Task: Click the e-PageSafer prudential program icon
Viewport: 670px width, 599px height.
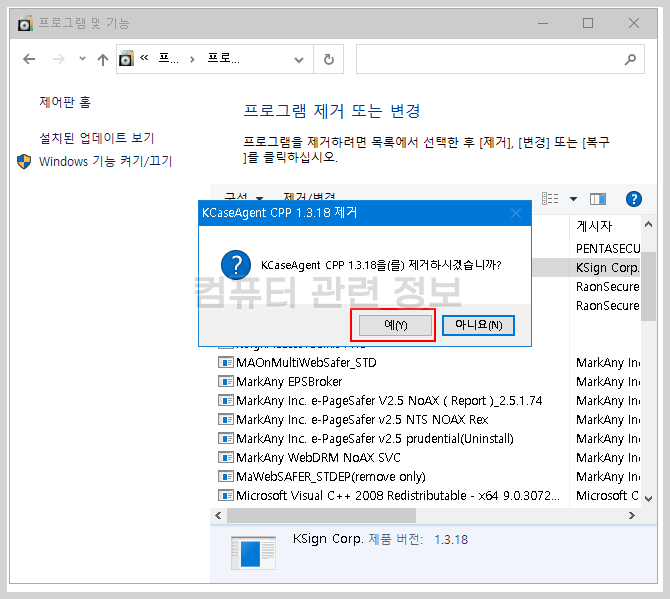Action: [226, 439]
